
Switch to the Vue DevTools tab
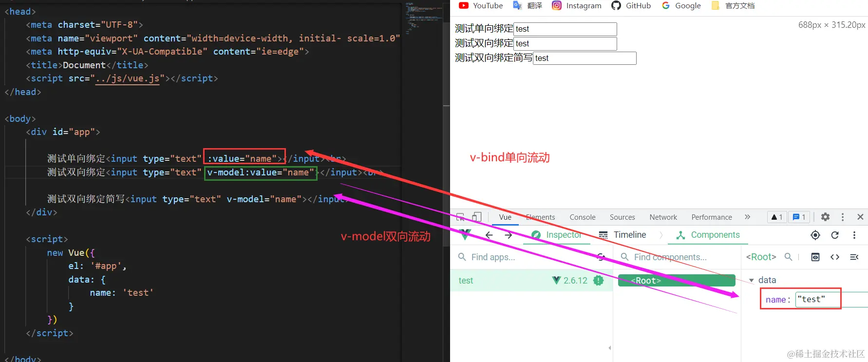pyautogui.click(x=505, y=217)
